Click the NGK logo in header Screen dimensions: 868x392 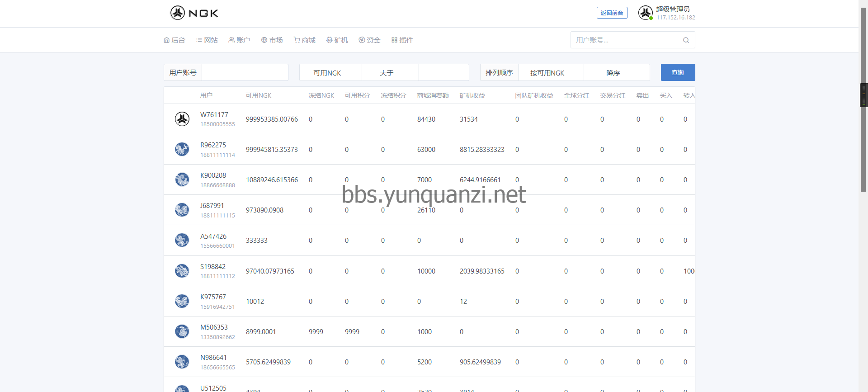194,13
